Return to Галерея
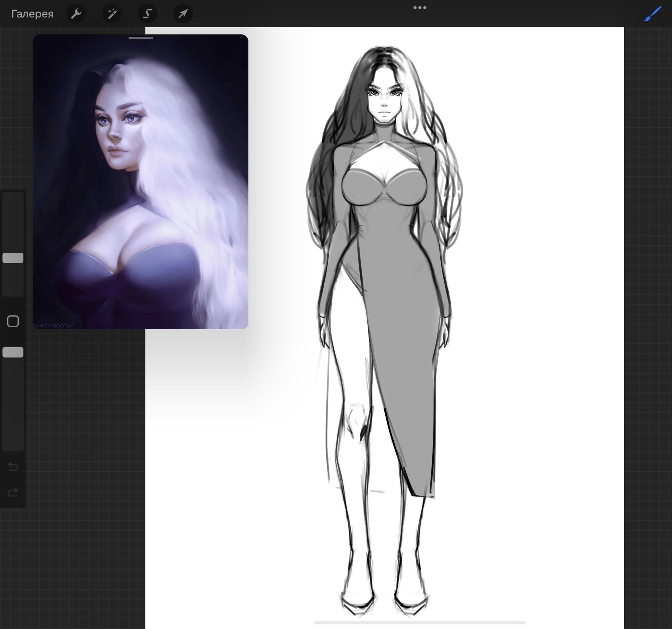 (x=32, y=14)
